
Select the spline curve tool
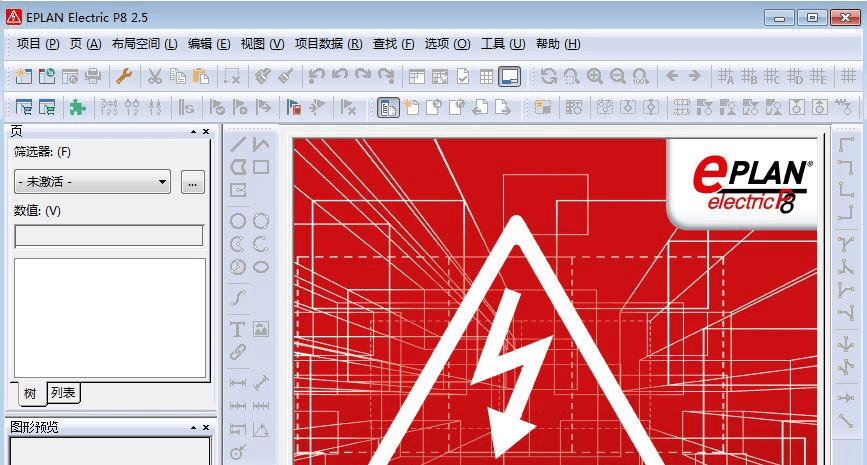coord(238,297)
